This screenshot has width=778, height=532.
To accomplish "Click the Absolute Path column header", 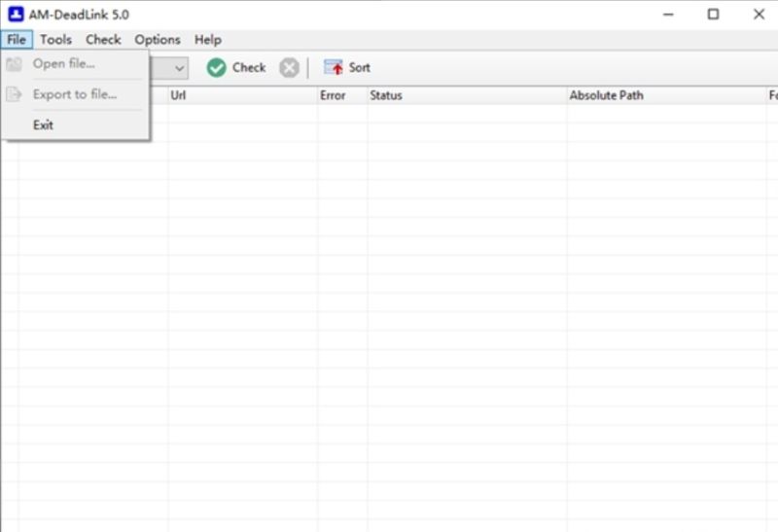I will pyautogui.click(x=666, y=95).
